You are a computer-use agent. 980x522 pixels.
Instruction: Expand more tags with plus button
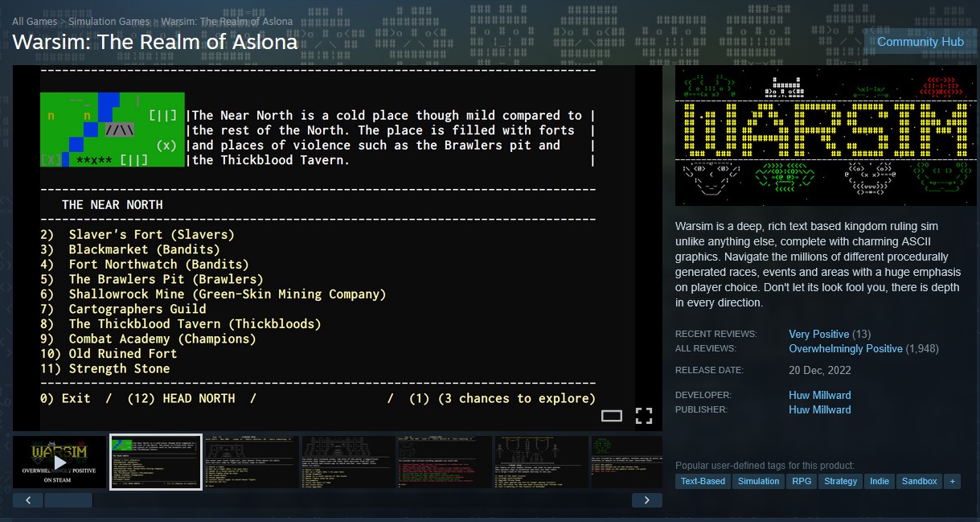pyautogui.click(x=953, y=481)
